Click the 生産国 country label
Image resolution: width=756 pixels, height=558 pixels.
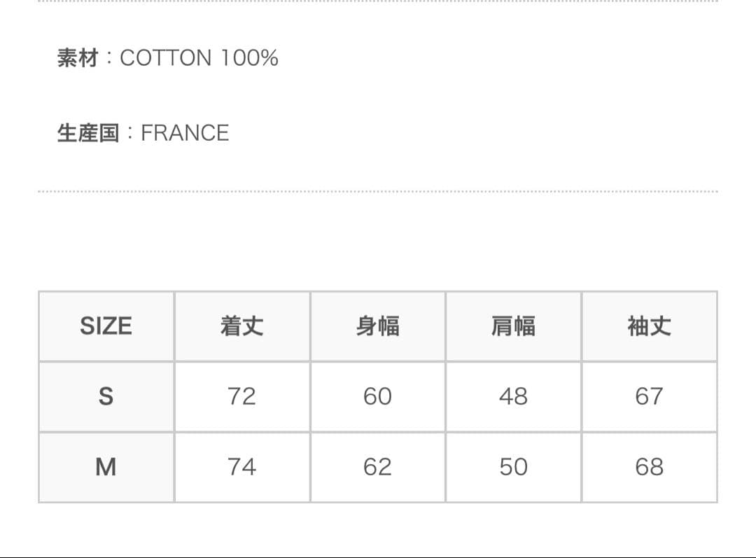(x=87, y=133)
